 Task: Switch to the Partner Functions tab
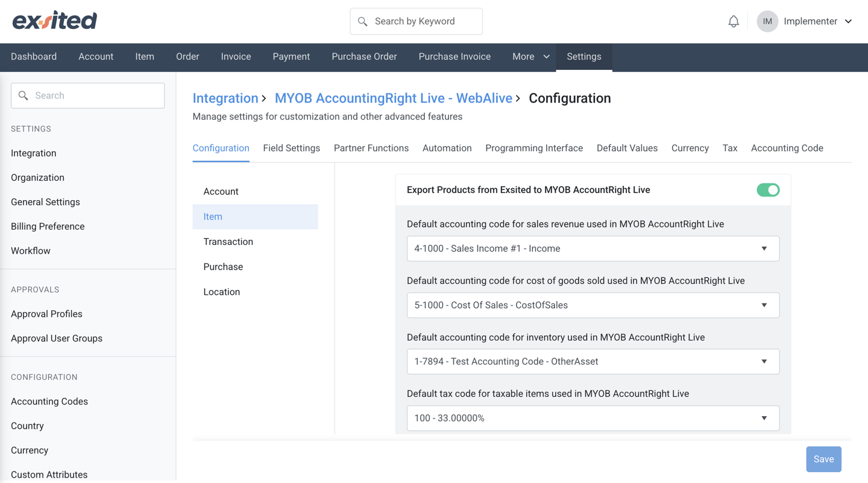(x=371, y=148)
